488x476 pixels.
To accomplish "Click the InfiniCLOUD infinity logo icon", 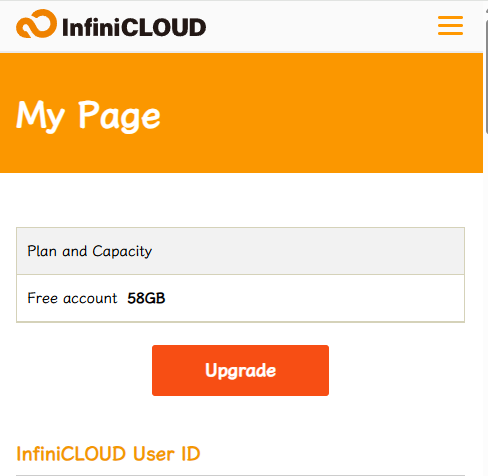I will tap(36, 24).
